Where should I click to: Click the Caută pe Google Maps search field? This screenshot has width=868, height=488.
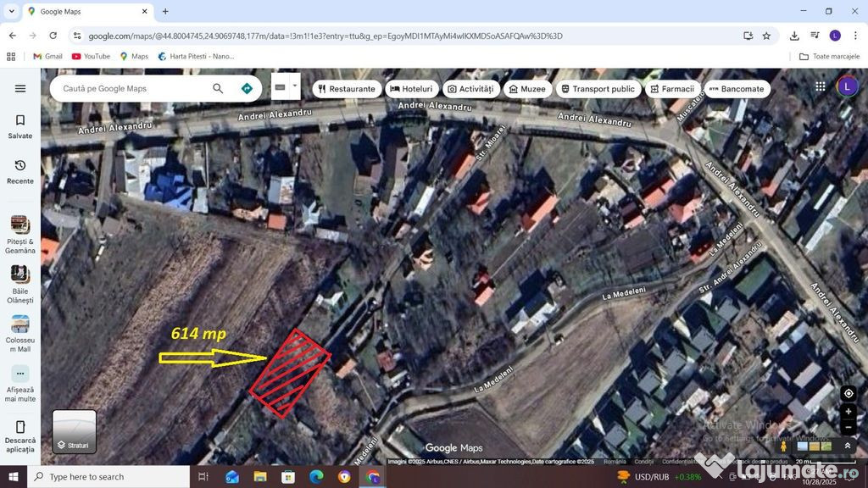point(131,88)
